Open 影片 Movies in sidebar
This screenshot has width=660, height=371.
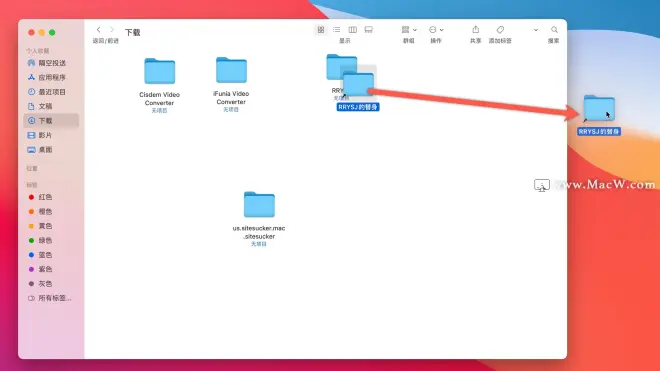point(51,135)
